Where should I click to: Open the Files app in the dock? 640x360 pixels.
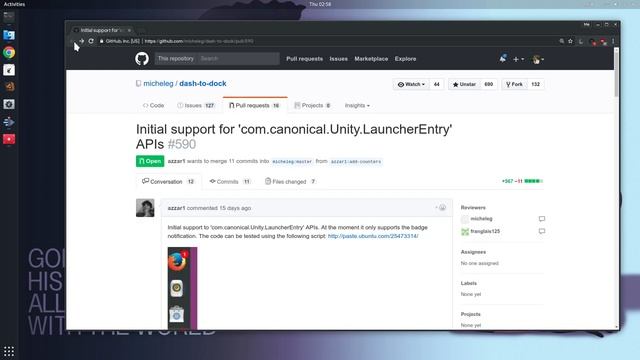9,35
